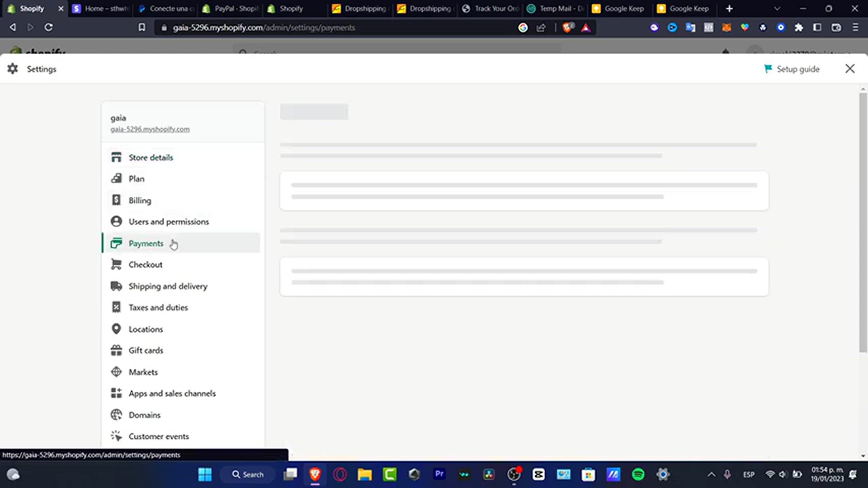Screen dimensions: 868x488
Task: Switch to the Temp Mail tab
Action: coord(556,9)
